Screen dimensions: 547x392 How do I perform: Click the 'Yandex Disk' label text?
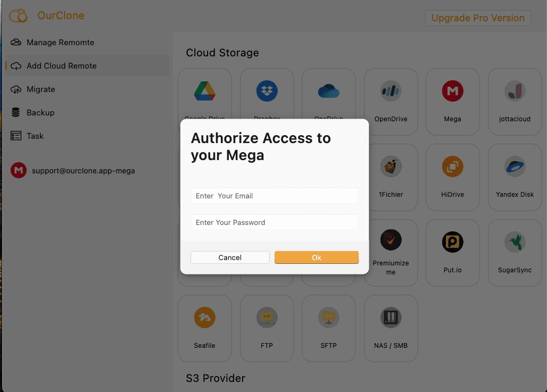coord(515,194)
